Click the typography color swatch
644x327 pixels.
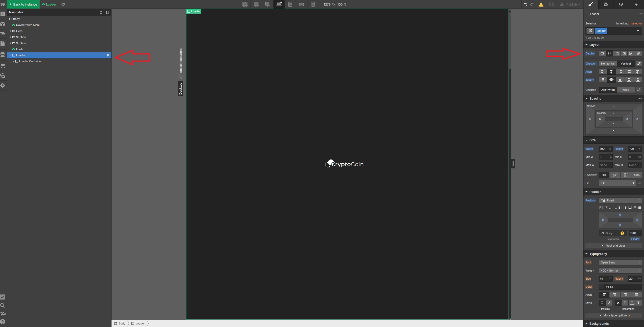[602, 287]
